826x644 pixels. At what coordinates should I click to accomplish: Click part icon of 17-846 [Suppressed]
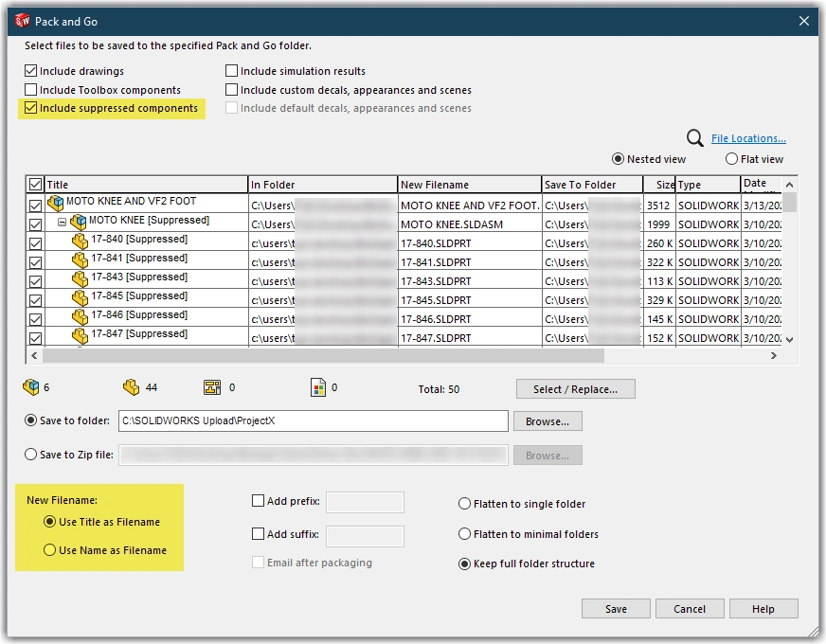80,317
